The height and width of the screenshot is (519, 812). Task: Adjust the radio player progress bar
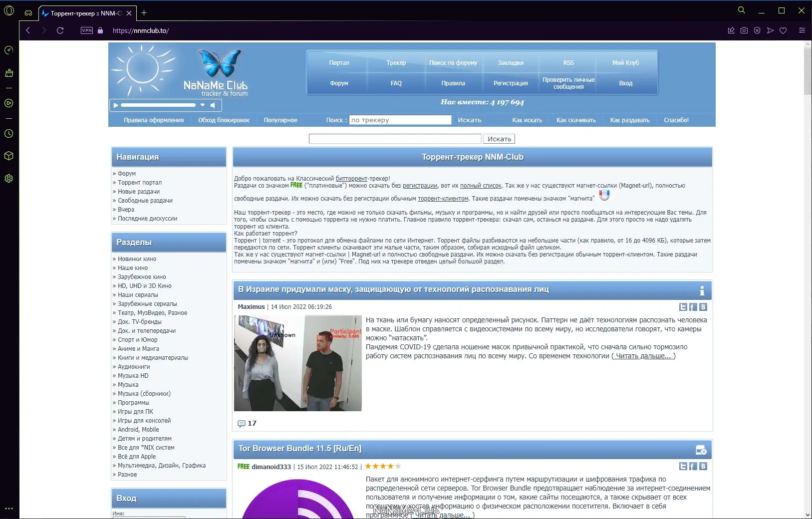pyautogui.click(x=158, y=105)
